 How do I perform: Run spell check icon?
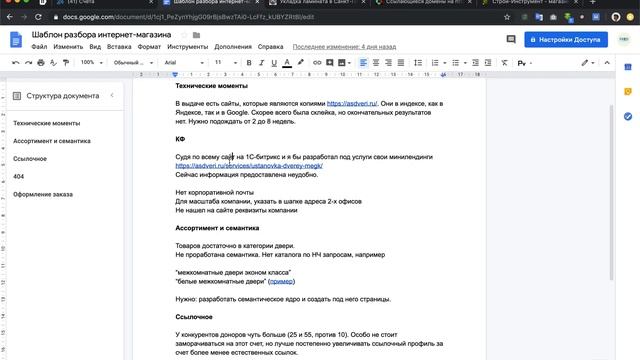click(53, 63)
